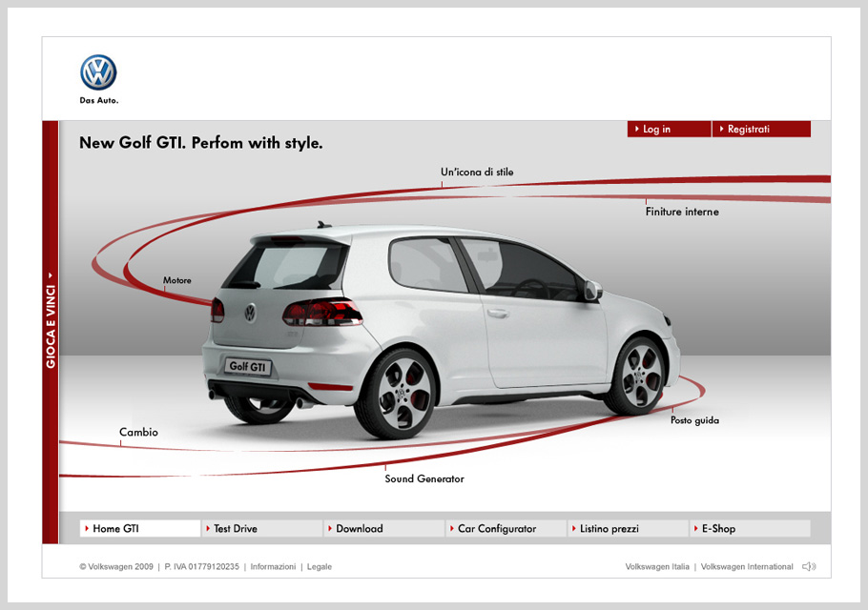Viewport: 868px width, 610px height.
Task: Click the white Golf GTI car image
Action: (x=442, y=331)
